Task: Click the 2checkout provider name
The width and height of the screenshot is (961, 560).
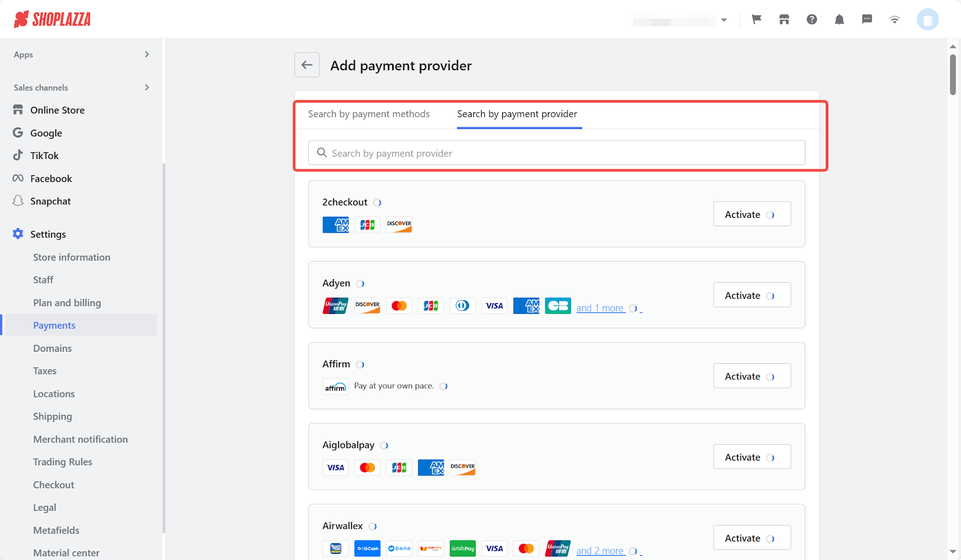Action: click(345, 202)
